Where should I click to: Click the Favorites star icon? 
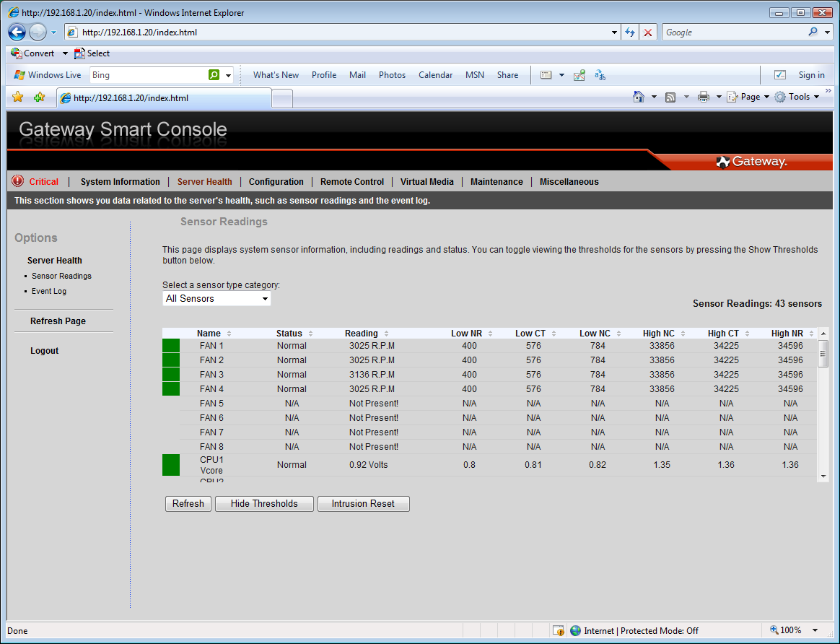point(17,97)
